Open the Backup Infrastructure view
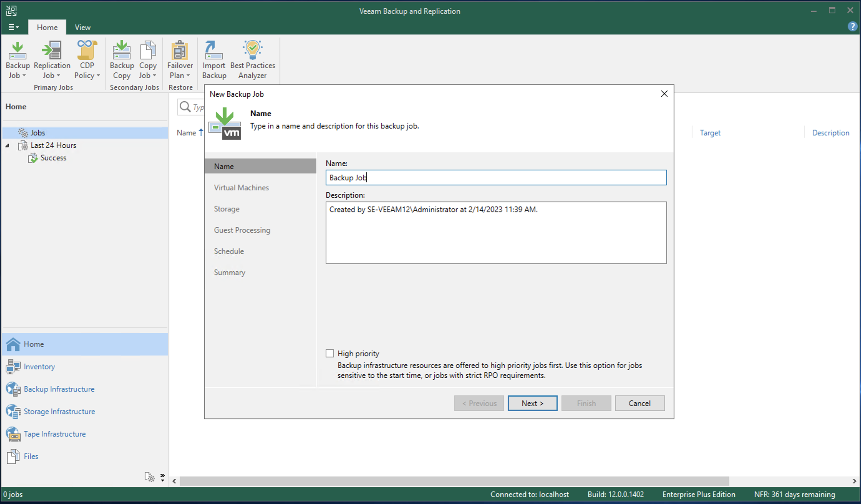The height and width of the screenshot is (504, 861). point(85,389)
